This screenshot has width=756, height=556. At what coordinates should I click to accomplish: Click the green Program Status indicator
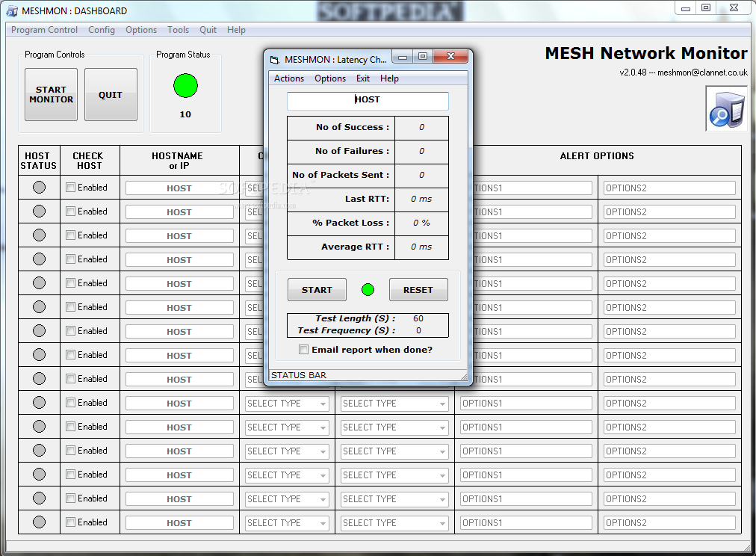[x=185, y=86]
